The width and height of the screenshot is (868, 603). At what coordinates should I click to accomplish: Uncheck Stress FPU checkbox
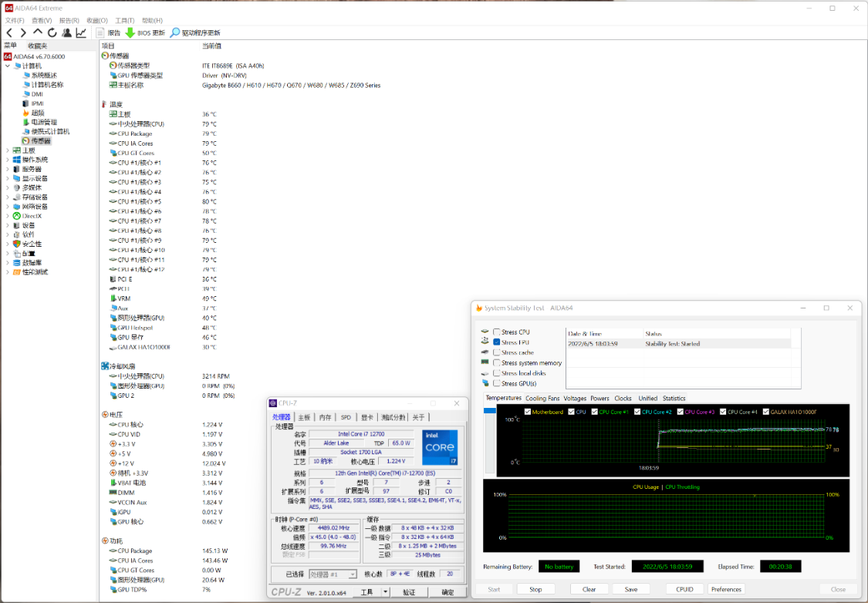[497, 342]
